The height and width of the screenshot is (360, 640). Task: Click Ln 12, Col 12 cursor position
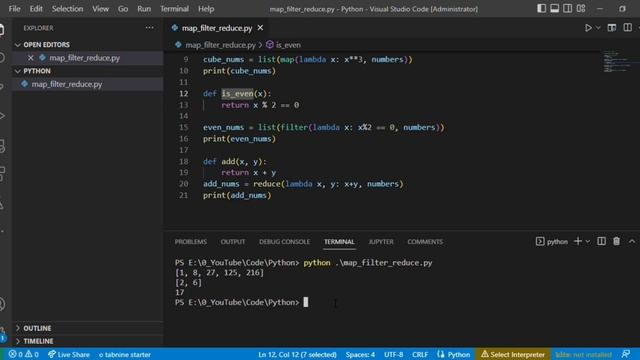[297, 354]
